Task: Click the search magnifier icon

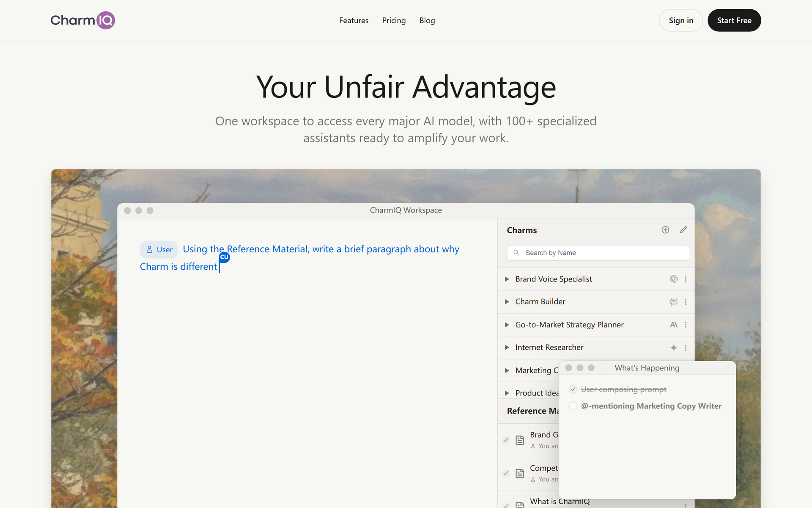Action: pos(516,253)
